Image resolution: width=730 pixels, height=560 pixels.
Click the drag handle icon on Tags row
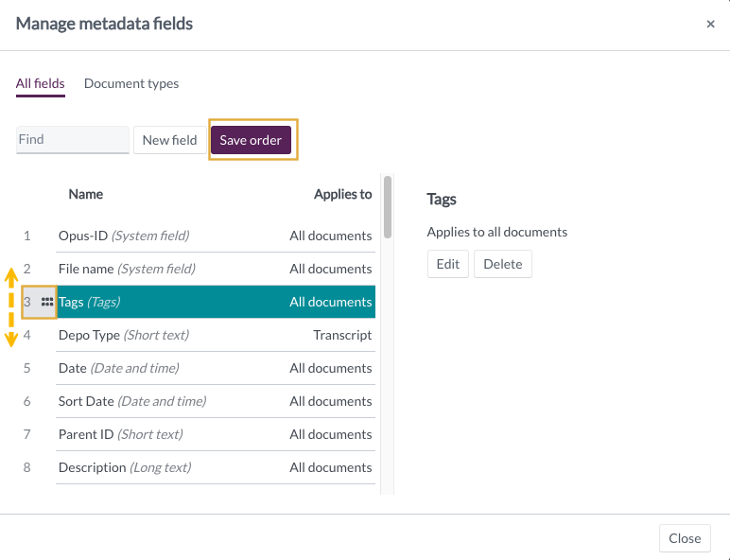pos(47,302)
